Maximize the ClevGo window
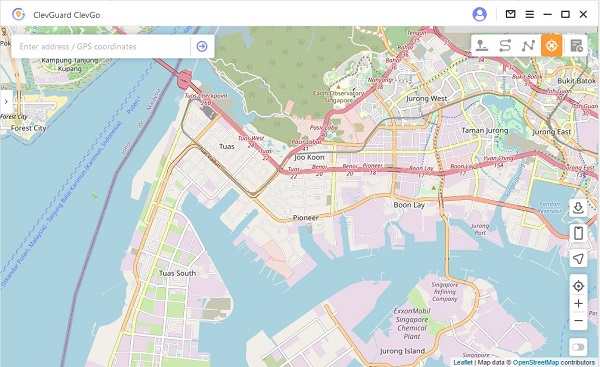The image size is (600, 367). pos(565,15)
